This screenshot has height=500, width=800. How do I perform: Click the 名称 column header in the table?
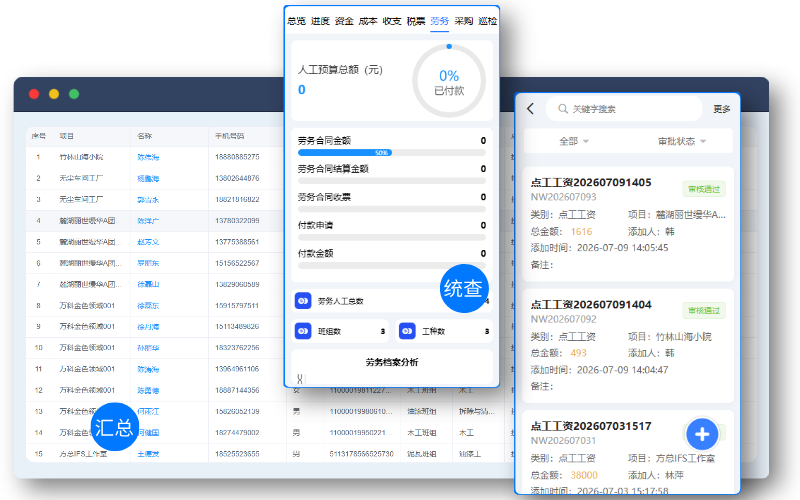(x=144, y=136)
